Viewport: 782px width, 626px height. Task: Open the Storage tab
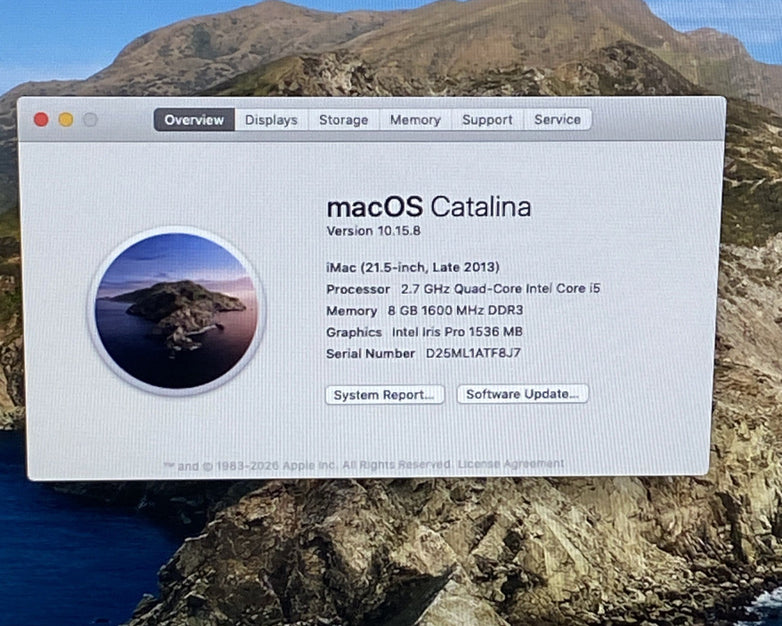pos(344,120)
